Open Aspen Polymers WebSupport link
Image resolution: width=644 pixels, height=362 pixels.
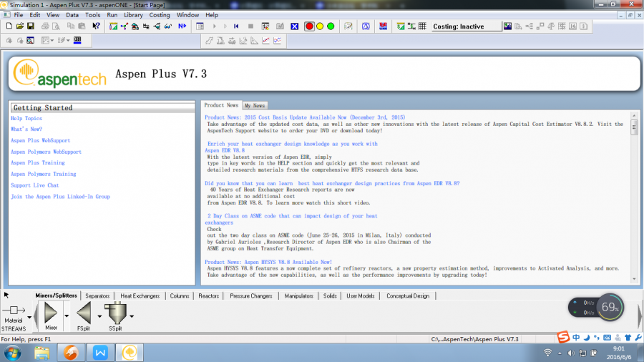[x=46, y=152]
